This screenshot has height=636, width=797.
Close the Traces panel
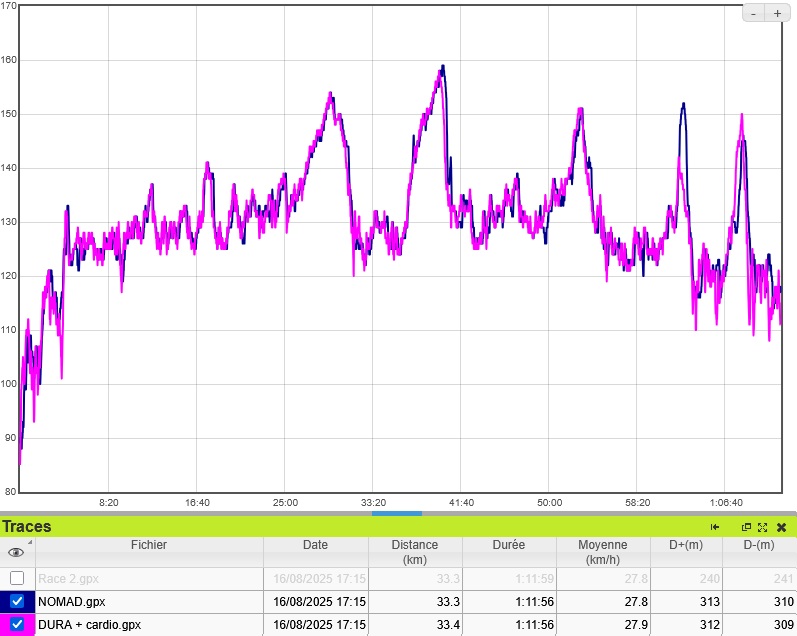coord(781,527)
